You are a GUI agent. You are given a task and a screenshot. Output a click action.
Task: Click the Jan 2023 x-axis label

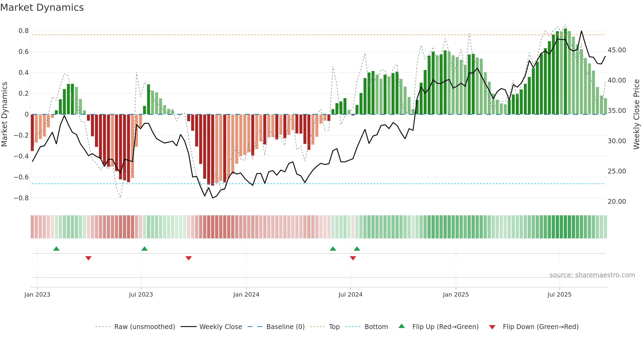click(37, 294)
